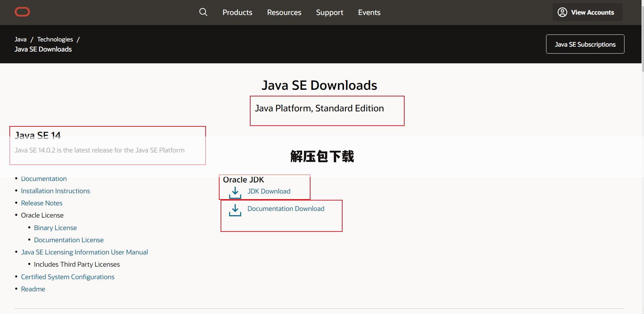Click the 'Java SE 14' heading

coord(38,135)
